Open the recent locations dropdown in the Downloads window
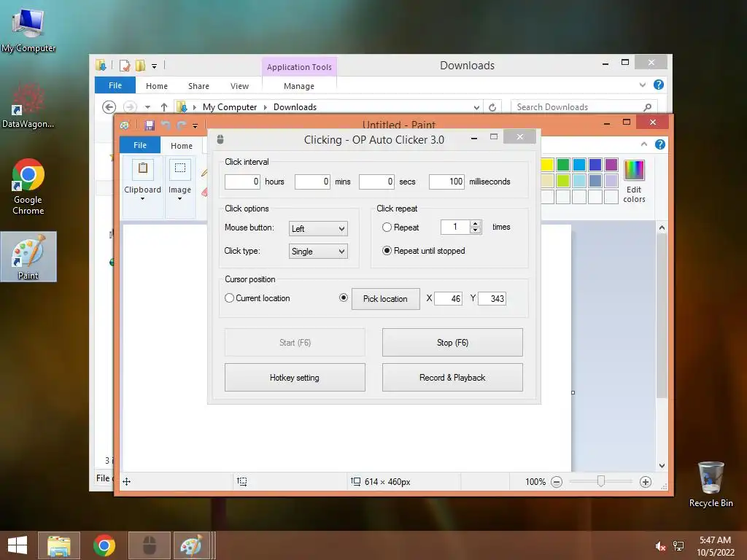 pos(147,107)
